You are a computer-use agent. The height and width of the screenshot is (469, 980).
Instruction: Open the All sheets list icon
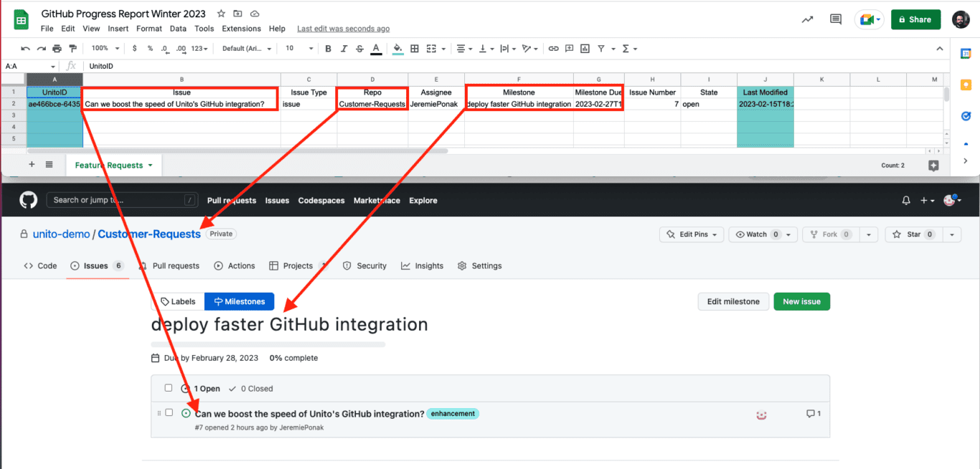[x=50, y=164]
